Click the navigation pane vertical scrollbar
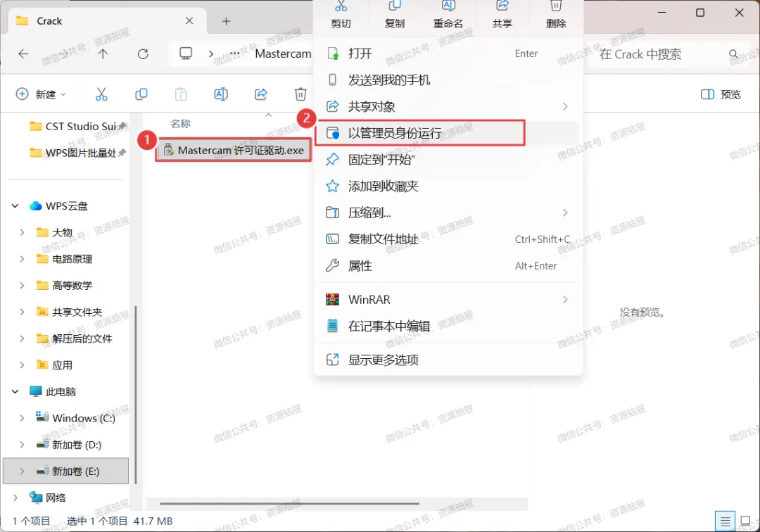The image size is (760, 532). point(136,395)
